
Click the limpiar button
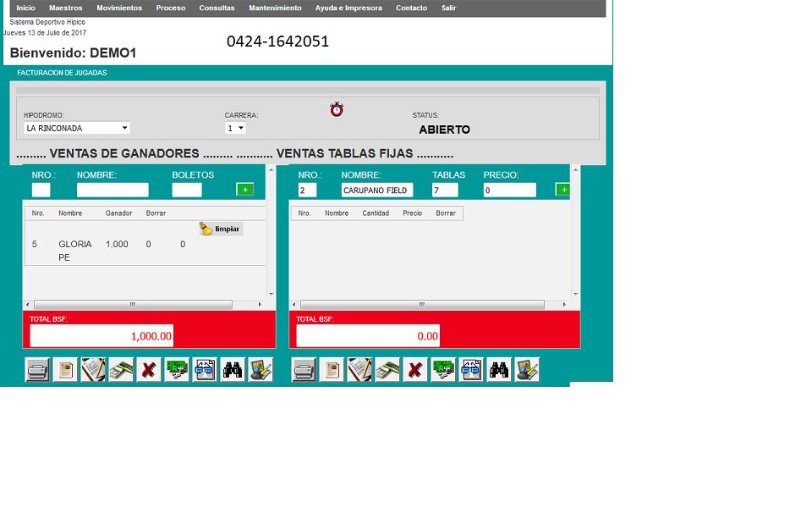pos(221,229)
